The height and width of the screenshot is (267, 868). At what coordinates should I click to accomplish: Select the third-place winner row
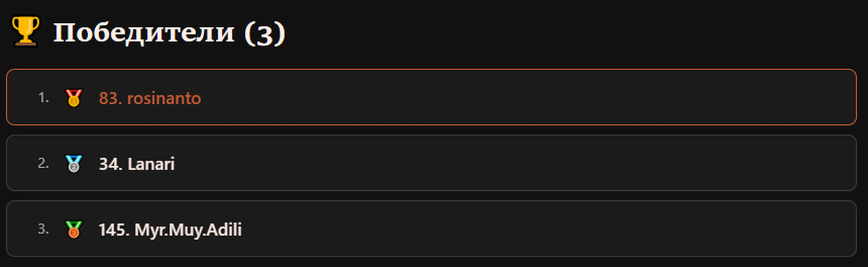tap(431, 229)
